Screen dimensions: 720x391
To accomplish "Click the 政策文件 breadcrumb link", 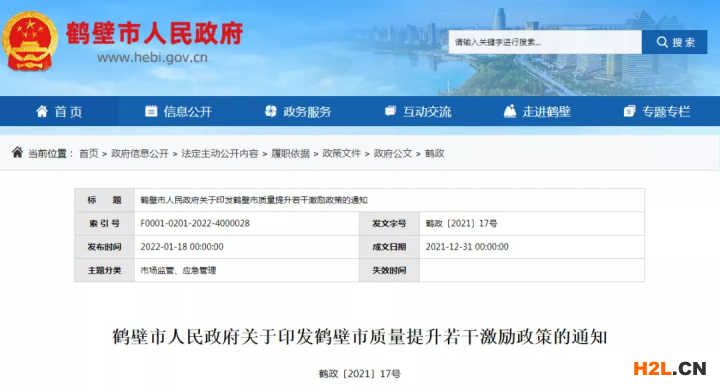I will [x=342, y=153].
